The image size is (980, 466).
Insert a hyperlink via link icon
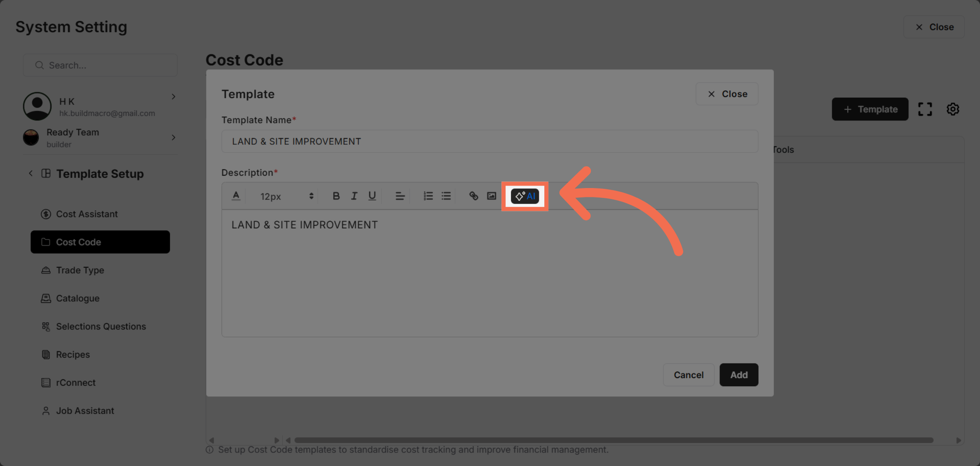point(473,196)
